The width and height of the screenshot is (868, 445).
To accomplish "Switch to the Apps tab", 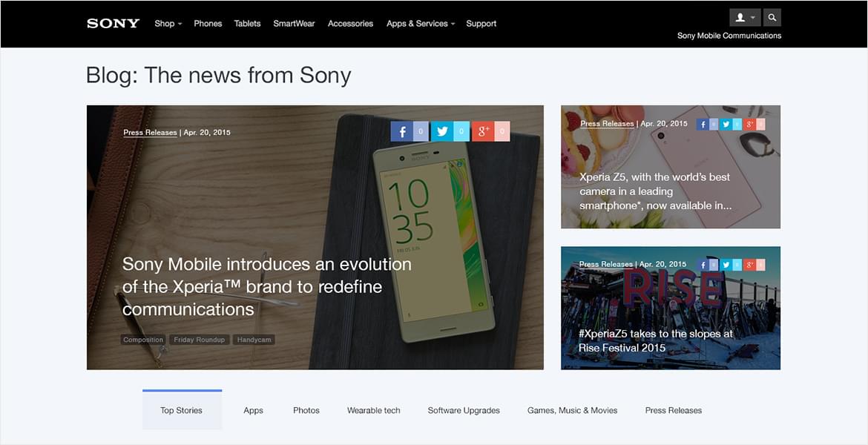I will point(253,410).
